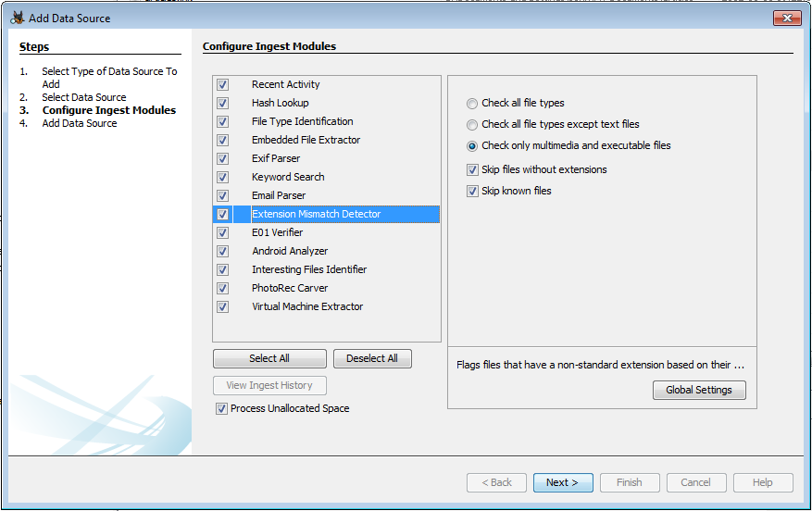812x511 pixels.
Task: Cancel the Add Data Source wizard
Action: click(x=695, y=482)
